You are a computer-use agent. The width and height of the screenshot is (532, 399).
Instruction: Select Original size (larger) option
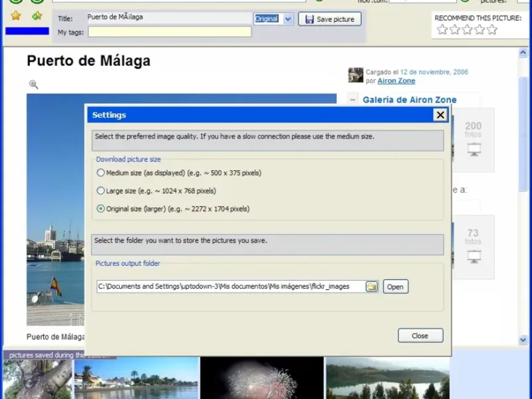tap(100, 209)
